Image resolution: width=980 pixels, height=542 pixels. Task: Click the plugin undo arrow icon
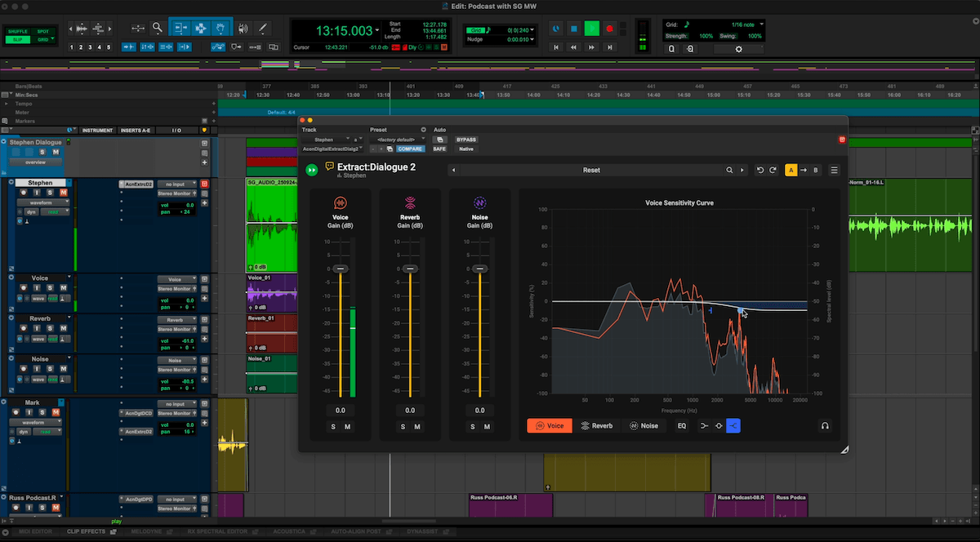(x=760, y=170)
